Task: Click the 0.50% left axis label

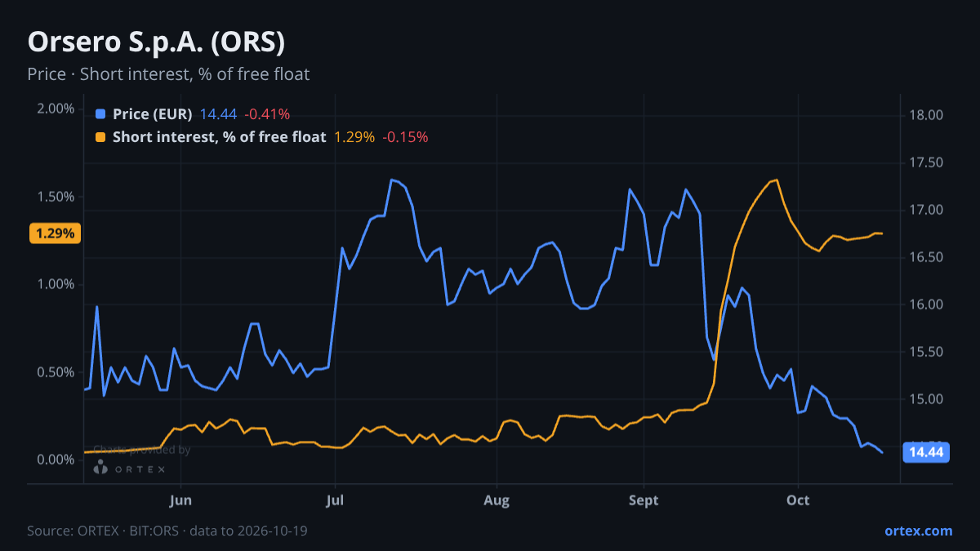Action: coord(56,372)
